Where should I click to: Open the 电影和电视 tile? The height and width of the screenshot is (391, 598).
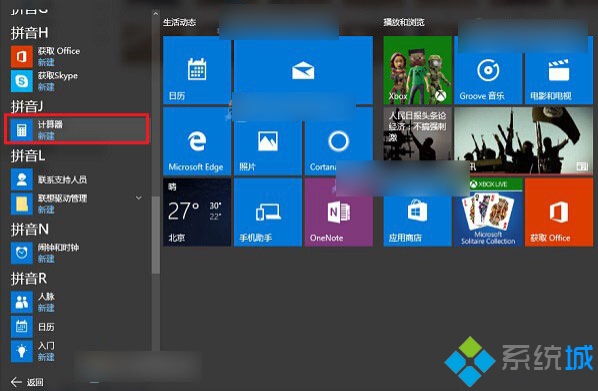(559, 70)
